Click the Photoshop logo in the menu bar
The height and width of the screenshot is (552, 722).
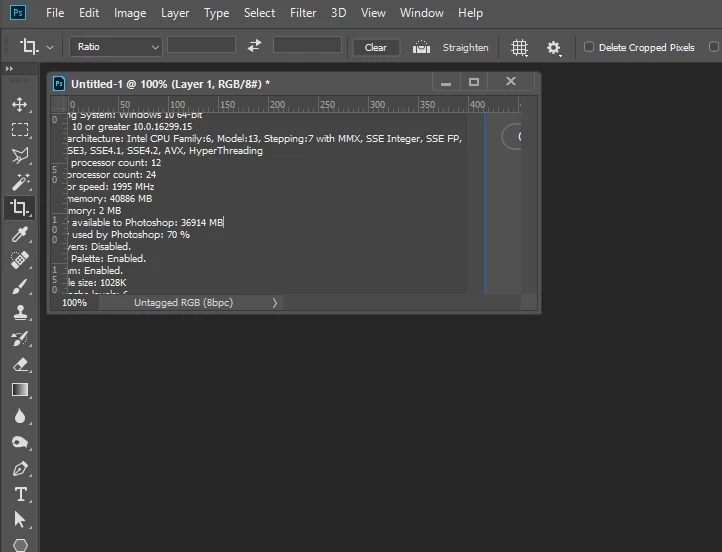pyautogui.click(x=18, y=12)
